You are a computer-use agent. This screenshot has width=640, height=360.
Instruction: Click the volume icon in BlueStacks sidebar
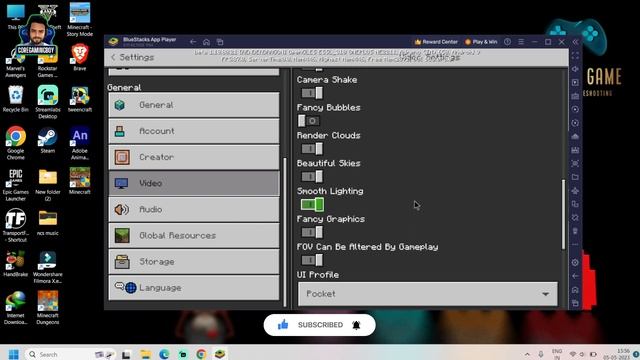pos(575,69)
